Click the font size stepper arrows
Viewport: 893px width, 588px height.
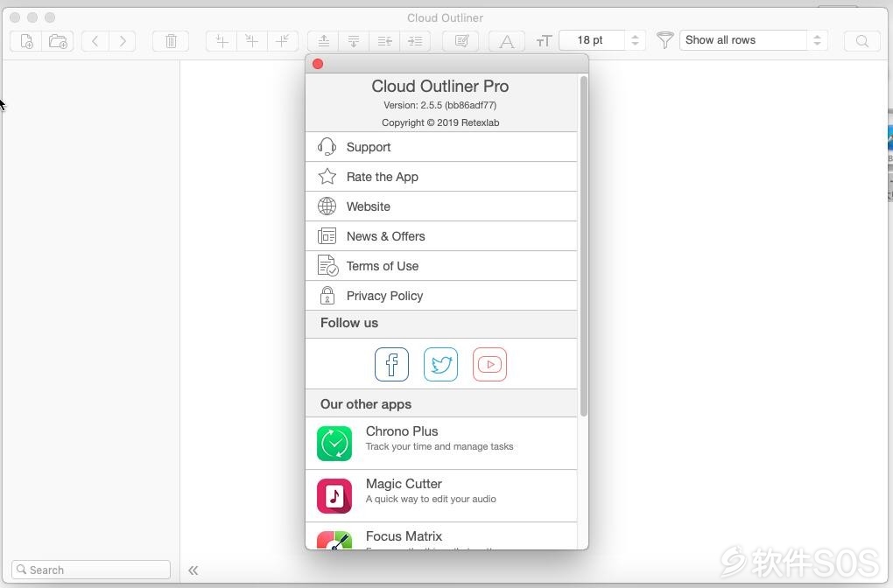(635, 40)
